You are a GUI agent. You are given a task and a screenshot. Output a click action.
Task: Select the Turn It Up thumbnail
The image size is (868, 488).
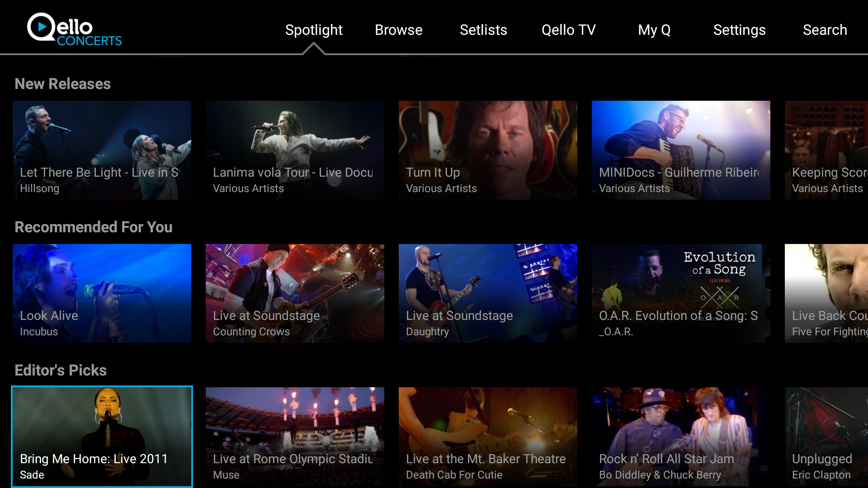pos(488,150)
